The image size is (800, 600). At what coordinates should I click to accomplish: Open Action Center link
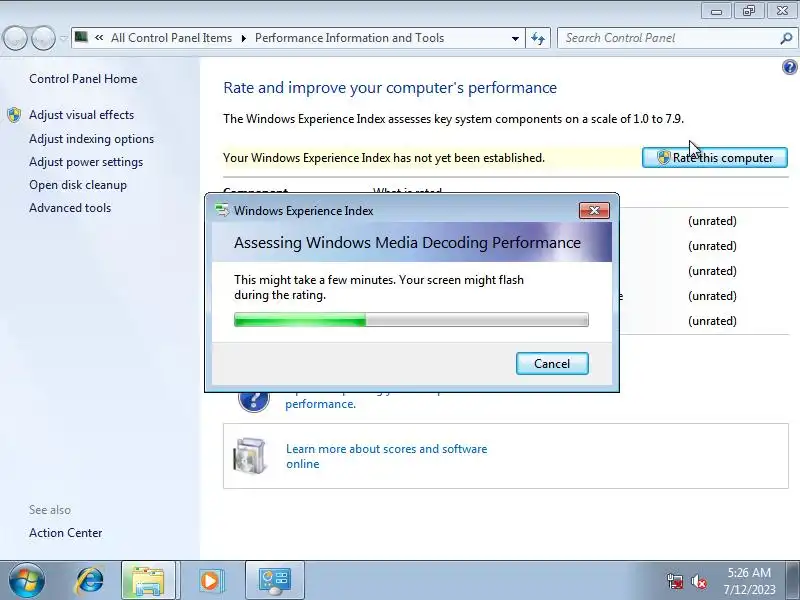click(65, 533)
